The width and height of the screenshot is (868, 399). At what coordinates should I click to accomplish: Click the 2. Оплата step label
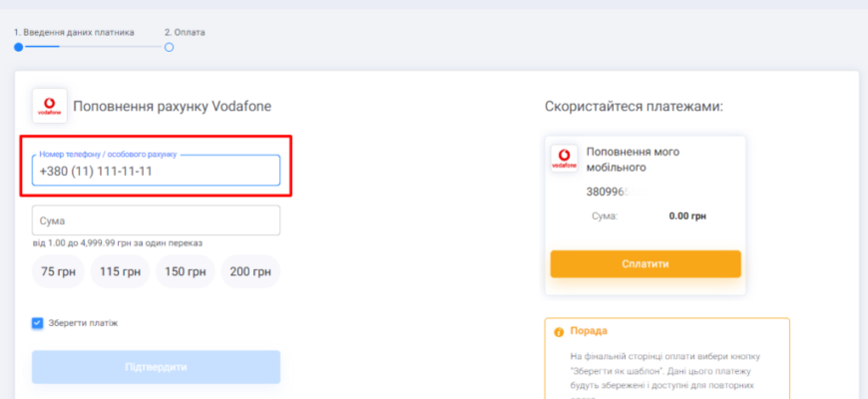coord(185,32)
